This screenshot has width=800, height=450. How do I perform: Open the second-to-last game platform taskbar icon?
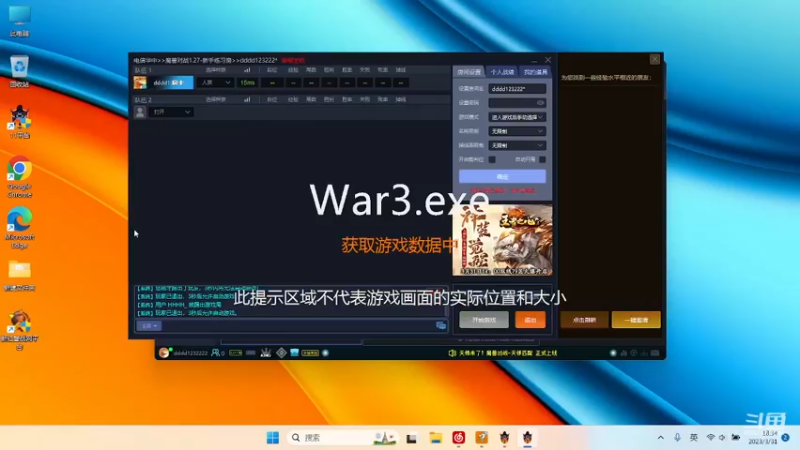(505, 438)
